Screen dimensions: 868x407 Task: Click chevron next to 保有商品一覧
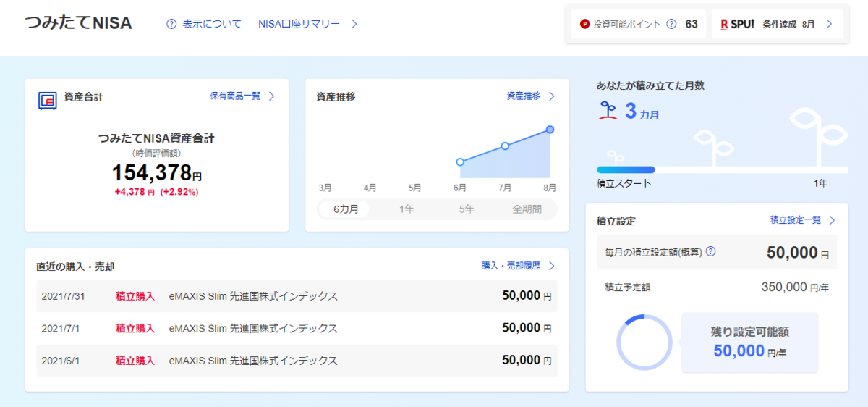pyautogui.click(x=271, y=96)
